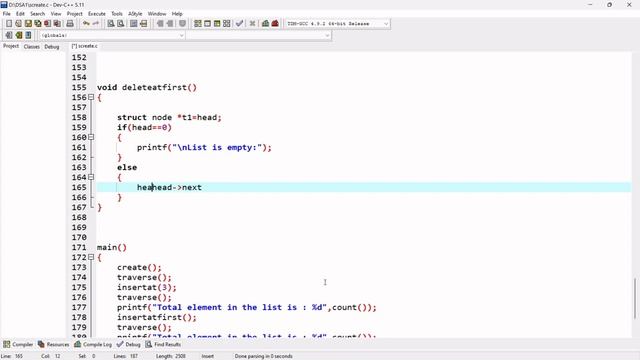
Task: Click the blue bookmark icon in second row
Action: [28, 36]
